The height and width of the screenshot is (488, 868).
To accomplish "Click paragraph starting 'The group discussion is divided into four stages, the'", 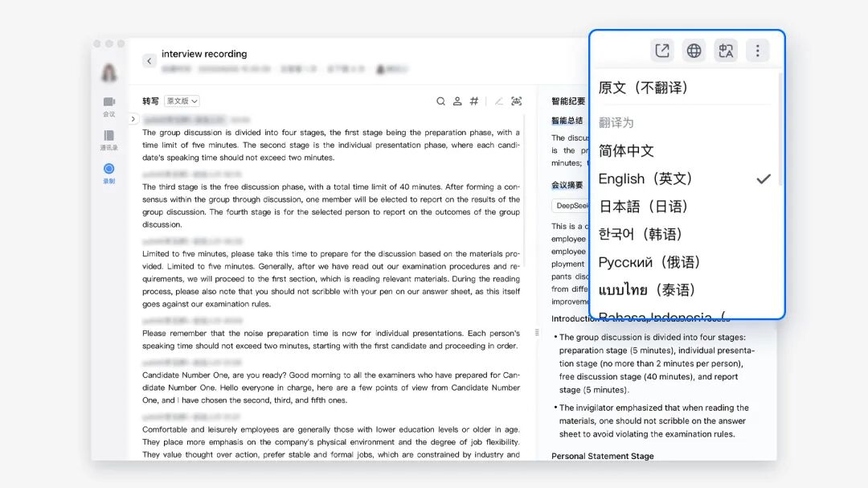I will [331, 146].
